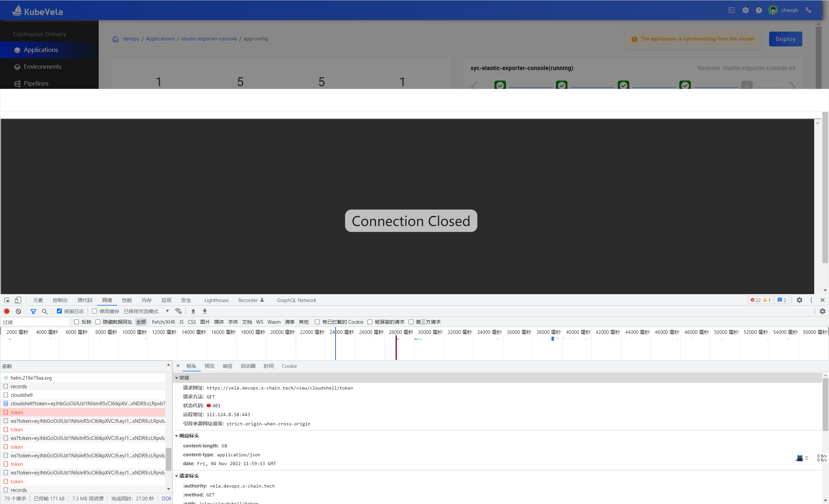Viewport: 829px width, 504px height.
Task: Navigate to elastic-exporter-console breadcrumb link
Action: point(209,39)
